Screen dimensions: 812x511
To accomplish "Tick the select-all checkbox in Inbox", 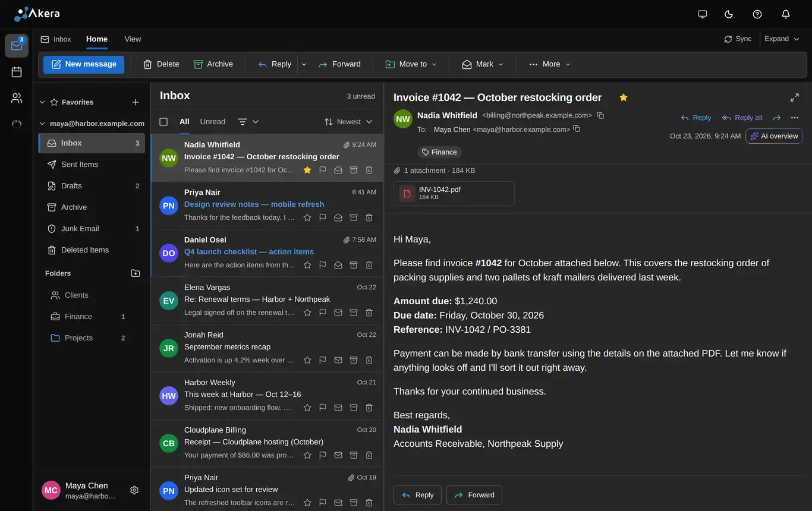I will point(163,122).
